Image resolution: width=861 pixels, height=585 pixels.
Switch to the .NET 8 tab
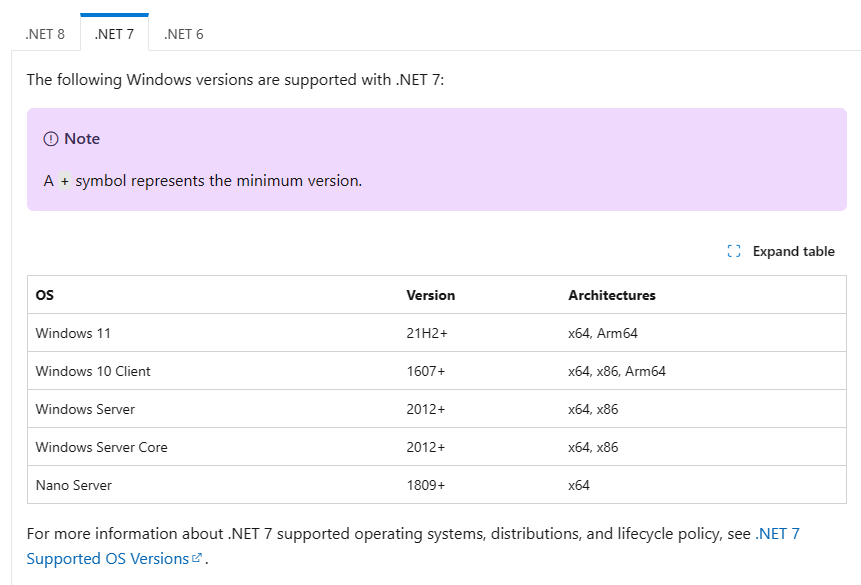(x=45, y=33)
